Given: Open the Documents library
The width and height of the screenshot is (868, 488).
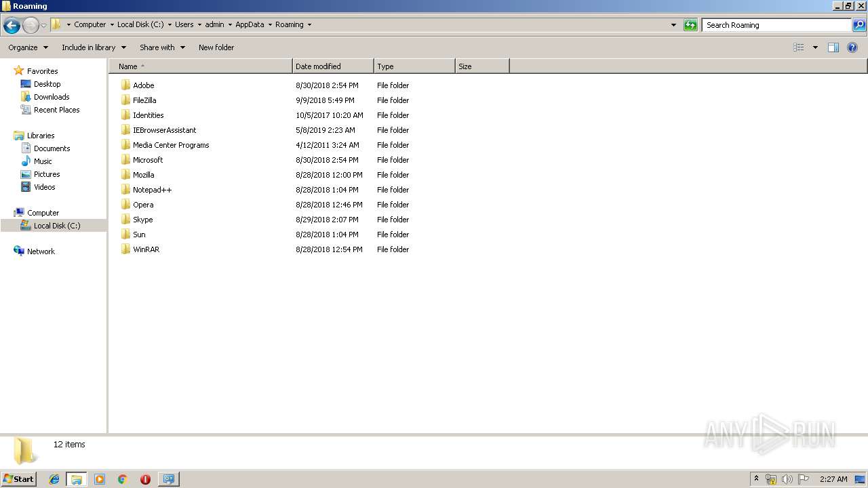Looking at the screenshot, I should (x=52, y=148).
